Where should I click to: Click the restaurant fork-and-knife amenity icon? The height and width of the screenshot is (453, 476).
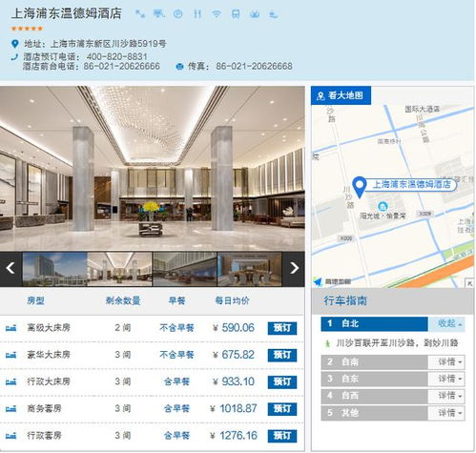(197, 13)
